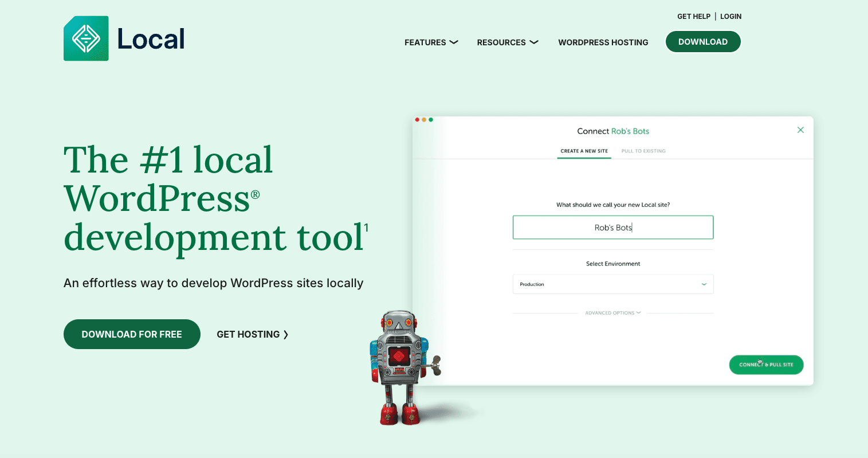Click the Get Hosting arrow chevron
Screen dimensions: 868x458
[x=286, y=335]
